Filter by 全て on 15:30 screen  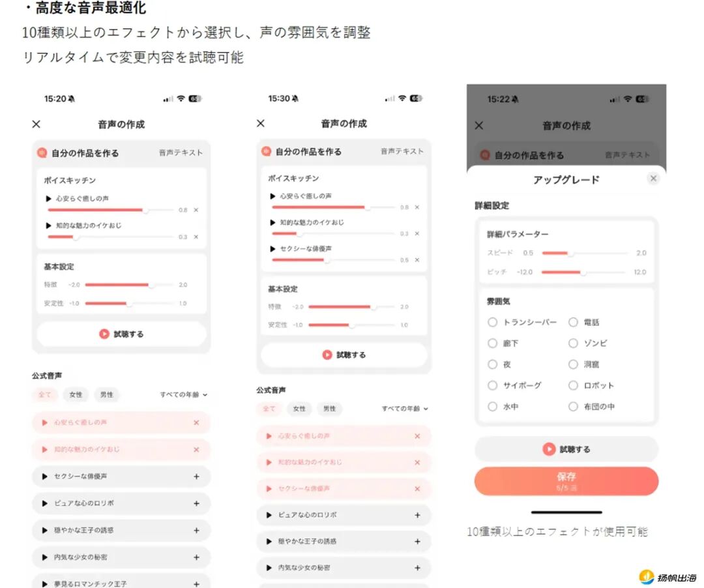(x=269, y=409)
